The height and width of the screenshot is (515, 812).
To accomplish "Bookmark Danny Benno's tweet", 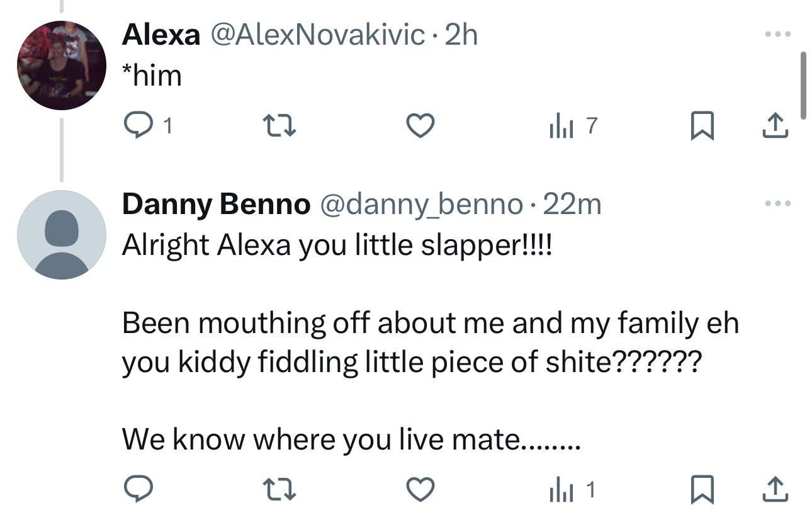I will pyautogui.click(x=701, y=489).
